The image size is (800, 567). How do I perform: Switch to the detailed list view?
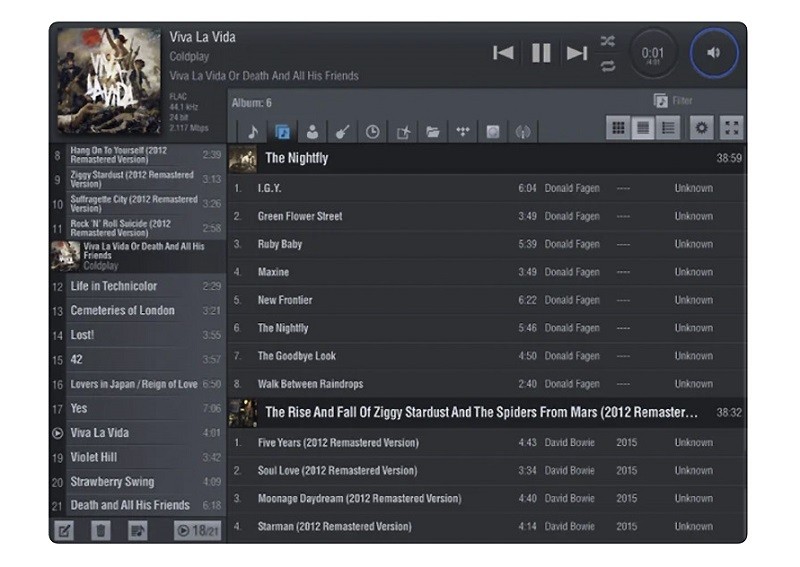click(668, 128)
